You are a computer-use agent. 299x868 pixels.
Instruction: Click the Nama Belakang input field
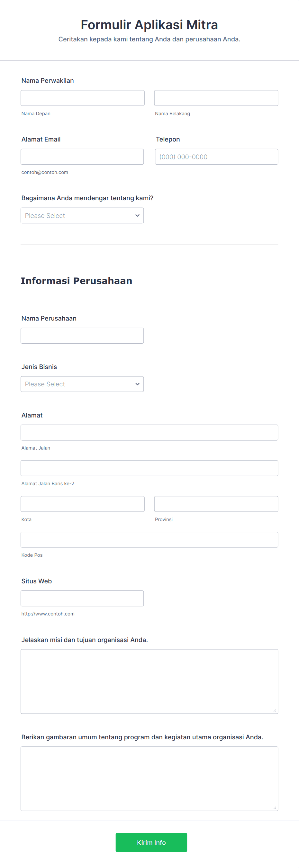pos(216,98)
